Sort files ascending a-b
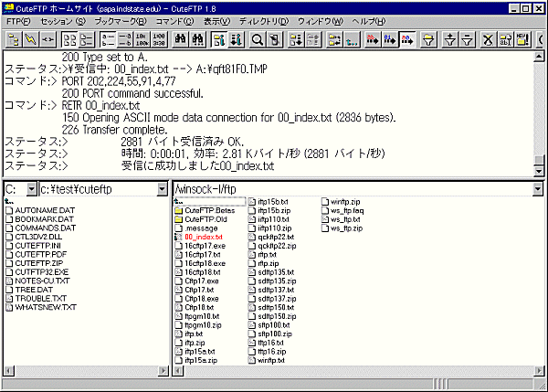This screenshot has height=392, width=548. tap(108, 40)
